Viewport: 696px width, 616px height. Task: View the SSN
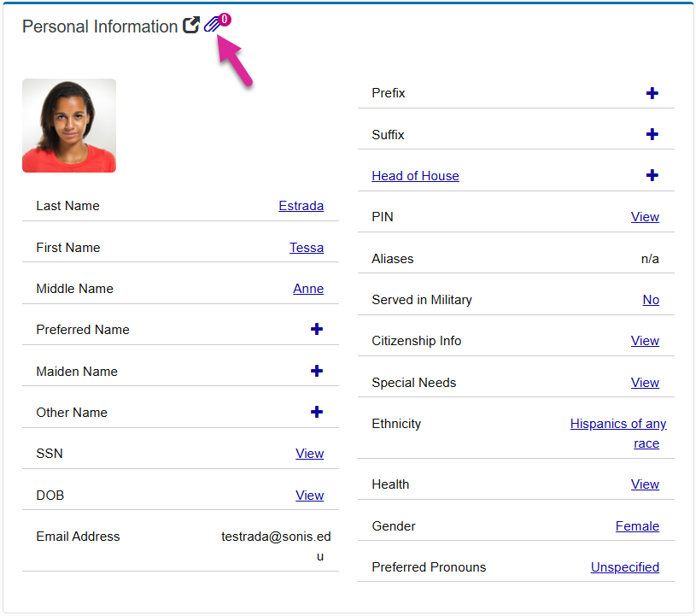tap(309, 454)
